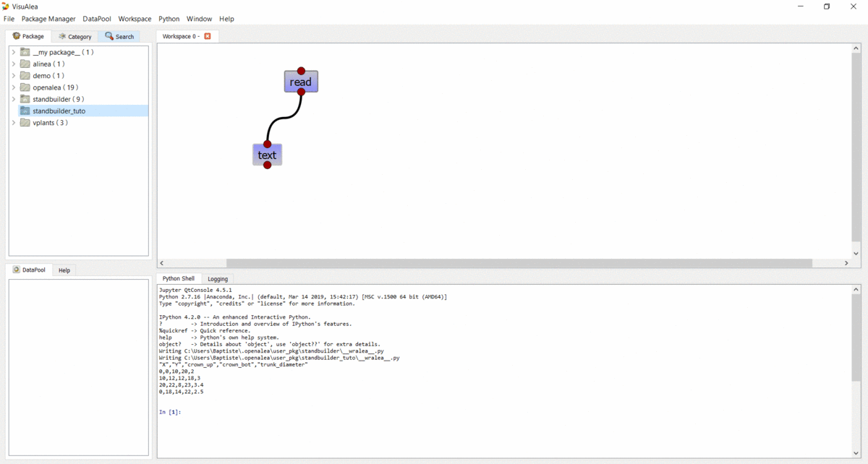Expand the openalea package node

[x=14, y=87]
